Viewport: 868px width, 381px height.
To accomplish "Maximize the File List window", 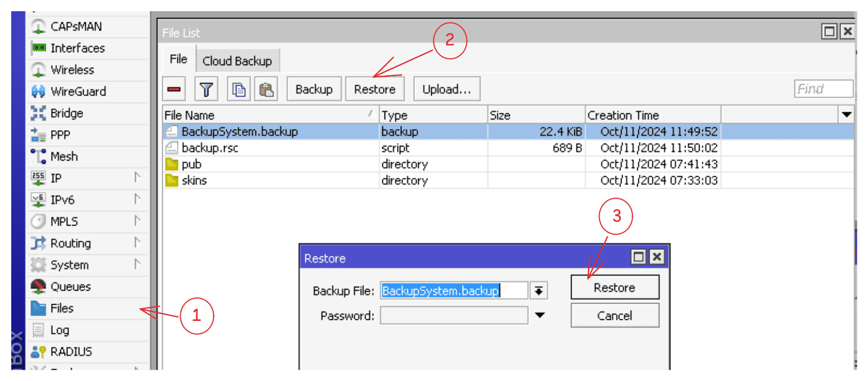I will click(x=829, y=32).
